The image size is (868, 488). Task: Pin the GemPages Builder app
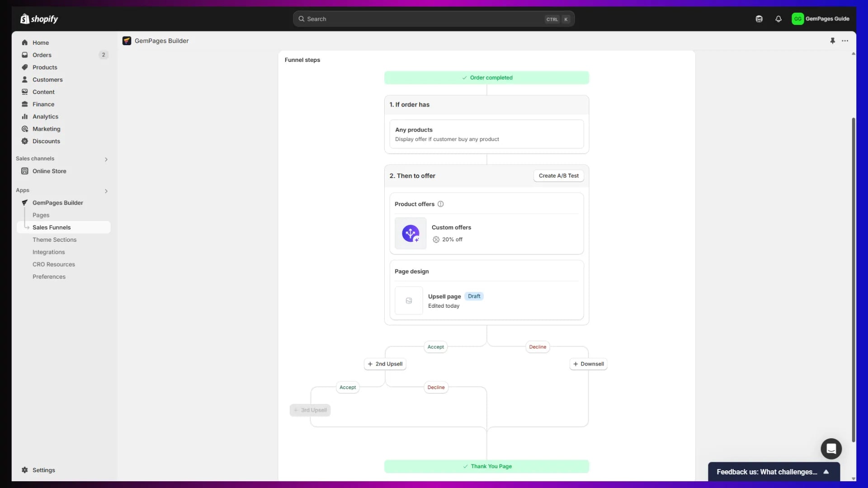coord(832,41)
